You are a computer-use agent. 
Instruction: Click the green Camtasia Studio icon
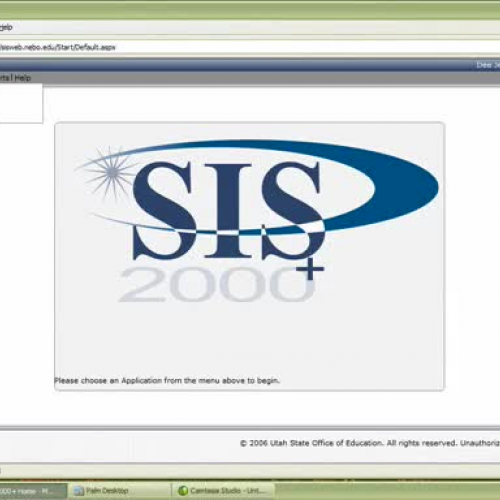183,491
